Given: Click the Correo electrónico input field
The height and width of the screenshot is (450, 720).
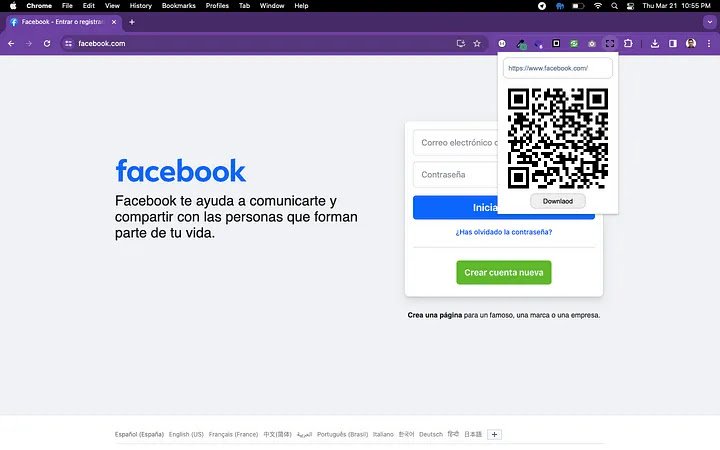Looking at the screenshot, I should tap(455, 143).
